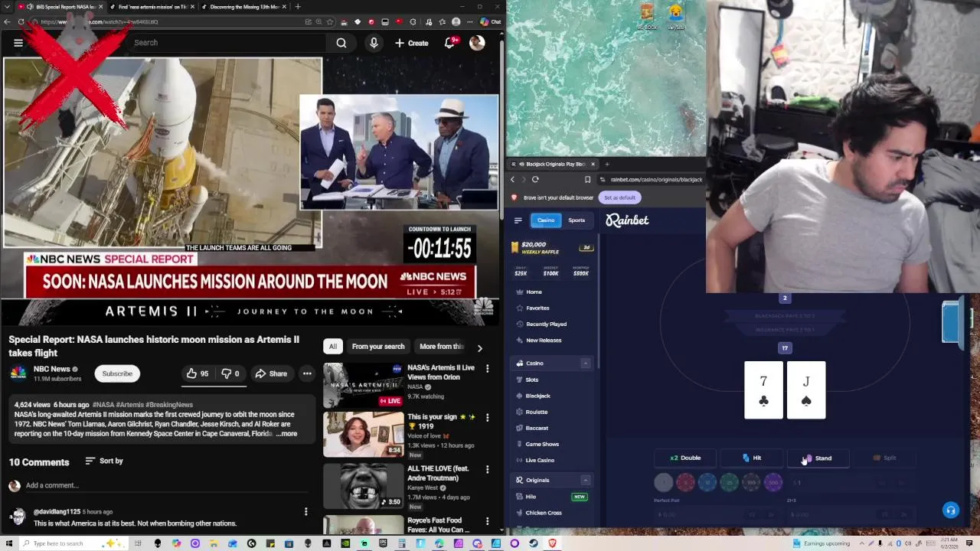Dislike the NASA special report video
The image size is (980, 551).
(x=230, y=373)
